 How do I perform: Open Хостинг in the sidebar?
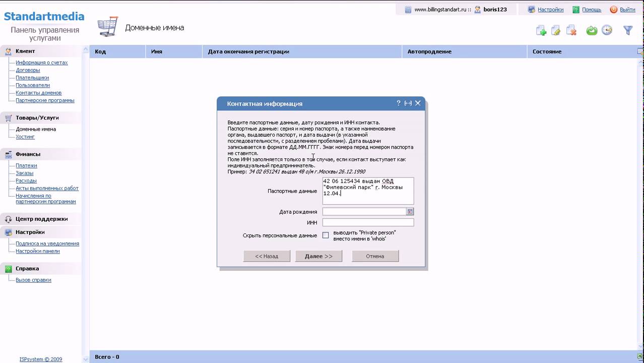tap(25, 137)
